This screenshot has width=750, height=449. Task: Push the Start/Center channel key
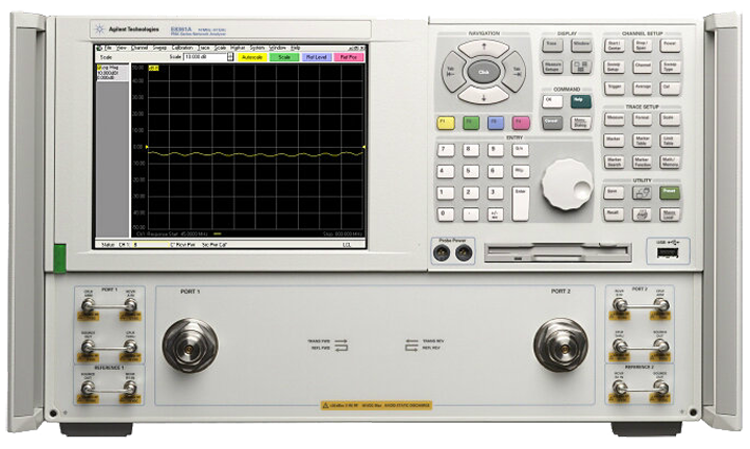[614, 45]
